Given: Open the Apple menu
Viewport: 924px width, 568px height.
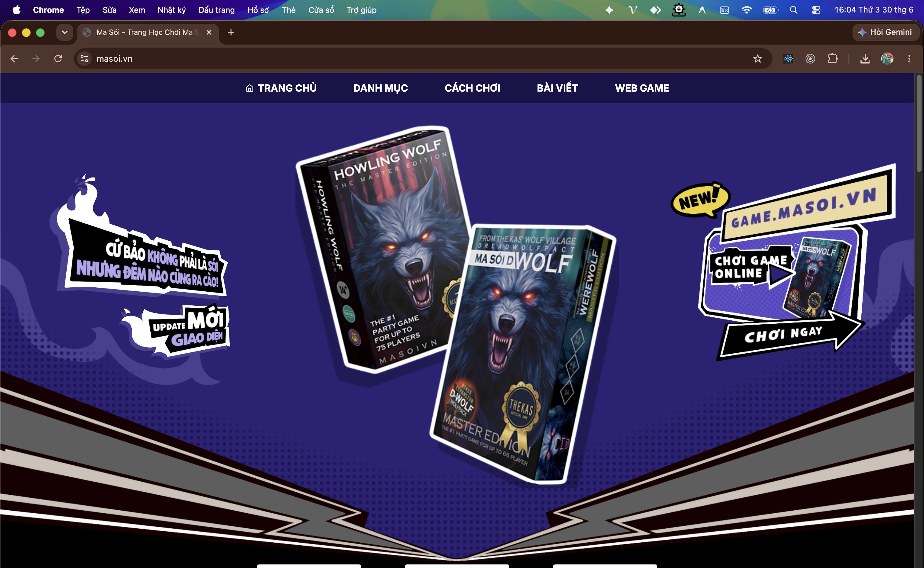Looking at the screenshot, I should click(16, 10).
